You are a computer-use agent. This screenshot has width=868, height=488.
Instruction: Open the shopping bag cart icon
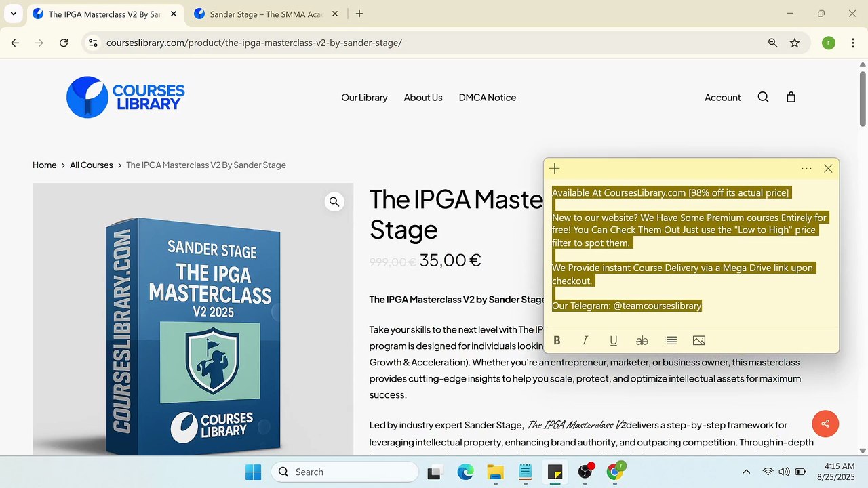[791, 97]
